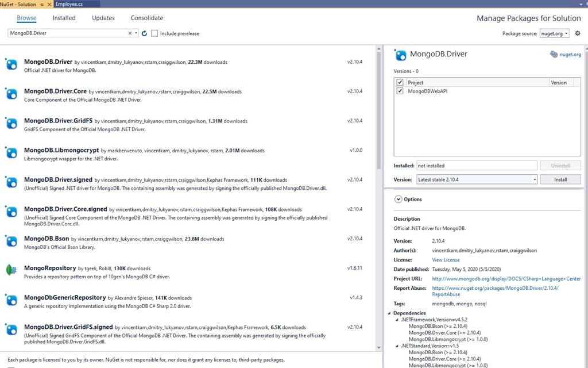Switch to the Installed tab
588x368 pixels.
[x=64, y=18]
